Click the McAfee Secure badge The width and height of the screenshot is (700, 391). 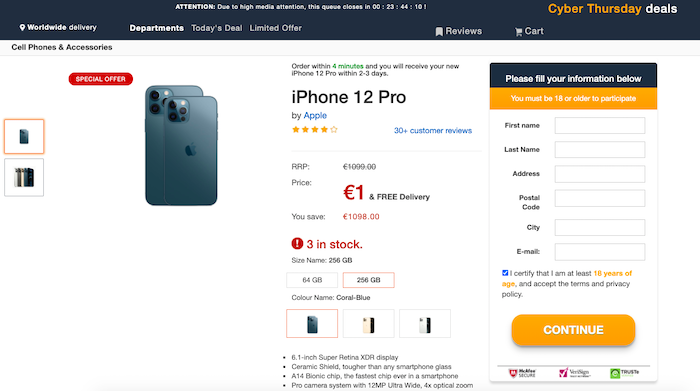coord(522,373)
